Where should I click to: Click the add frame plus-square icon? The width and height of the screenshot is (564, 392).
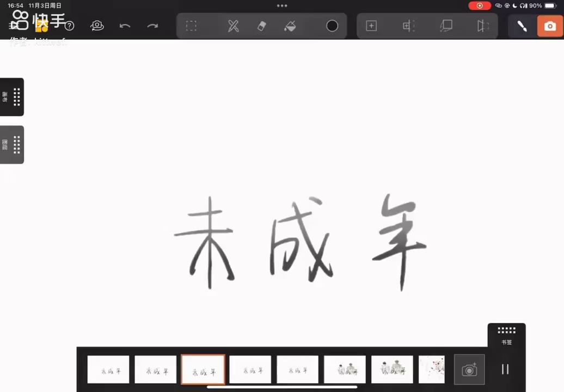371,26
